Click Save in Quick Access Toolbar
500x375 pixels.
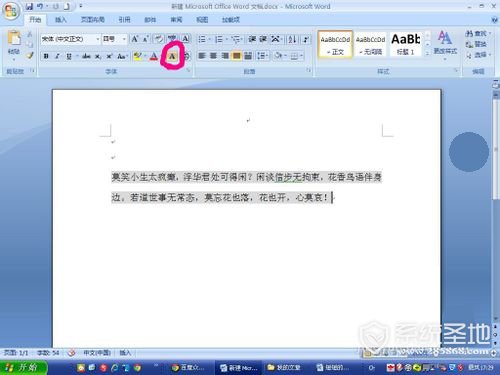(x=30, y=6)
